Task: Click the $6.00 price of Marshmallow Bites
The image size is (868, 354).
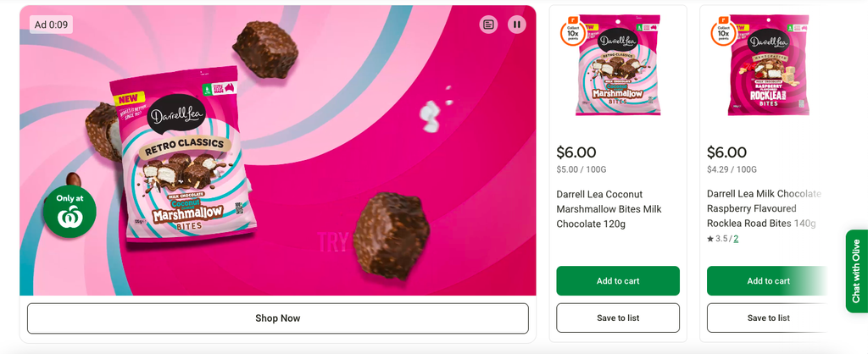Action: [x=576, y=152]
